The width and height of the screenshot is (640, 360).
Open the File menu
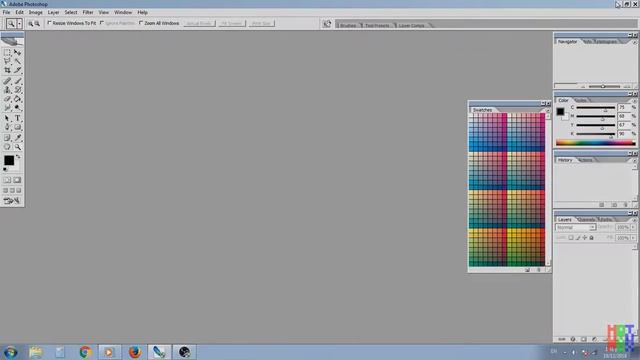tap(7, 13)
